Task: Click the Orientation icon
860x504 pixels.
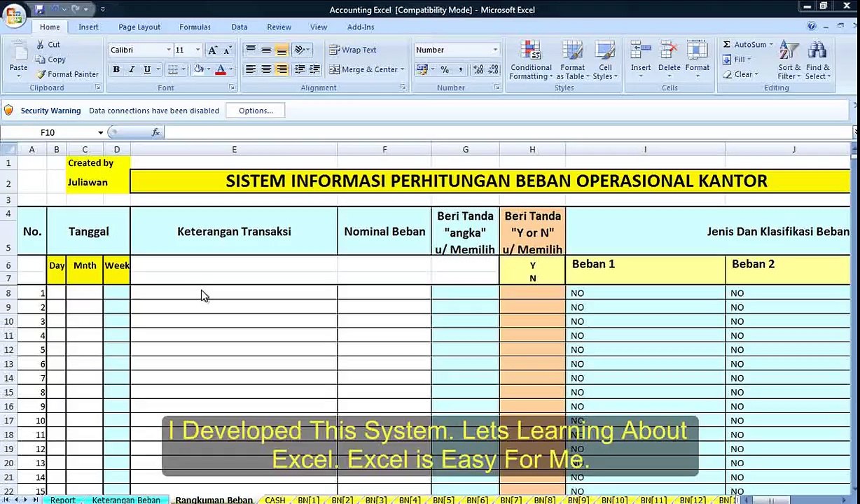Action: coord(300,50)
